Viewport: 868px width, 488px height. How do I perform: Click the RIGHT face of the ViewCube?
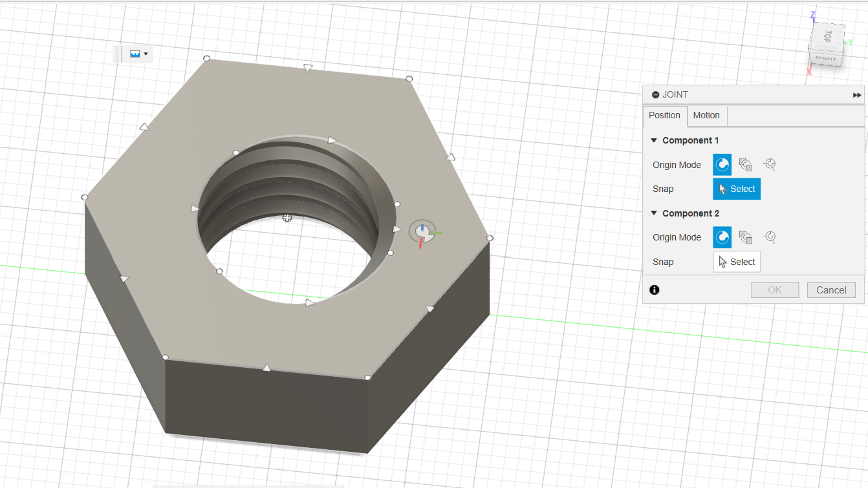(x=825, y=59)
